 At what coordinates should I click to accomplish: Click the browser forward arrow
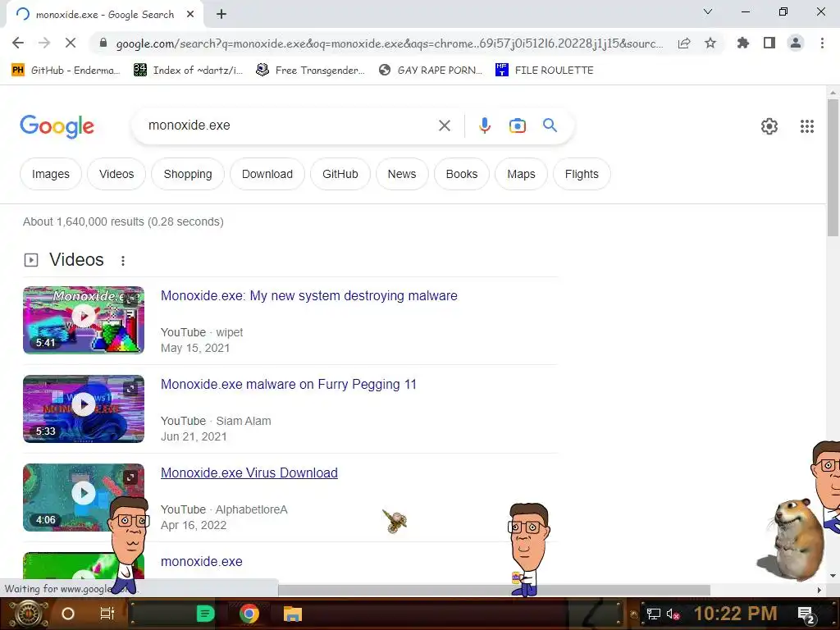tap(44, 43)
